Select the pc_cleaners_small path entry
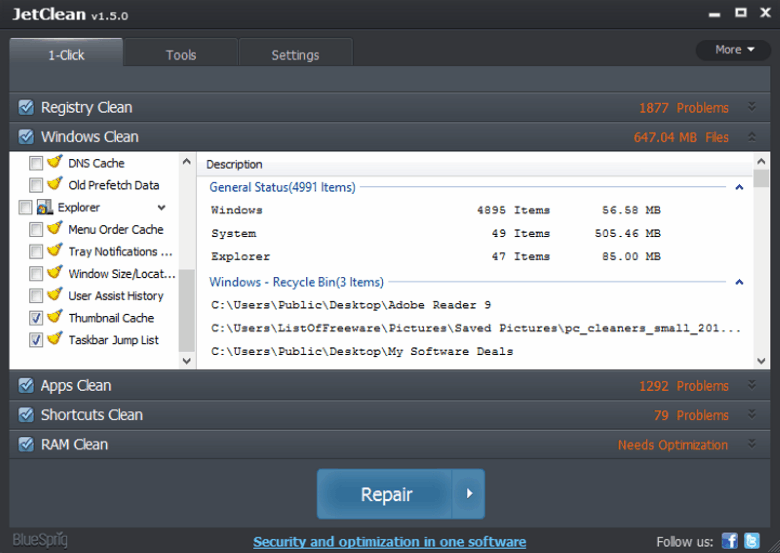780x553 pixels. coord(476,328)
